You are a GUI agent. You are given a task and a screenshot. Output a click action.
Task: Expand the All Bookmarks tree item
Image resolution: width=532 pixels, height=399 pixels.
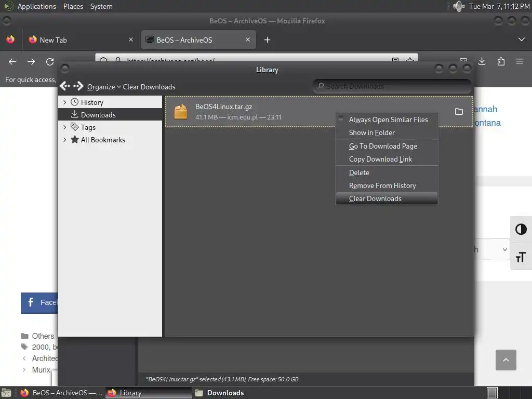65,140
